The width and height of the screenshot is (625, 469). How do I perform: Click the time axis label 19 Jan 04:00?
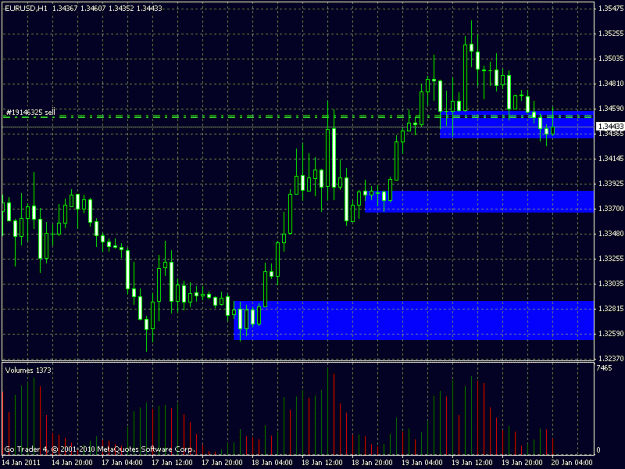(422, 463)
